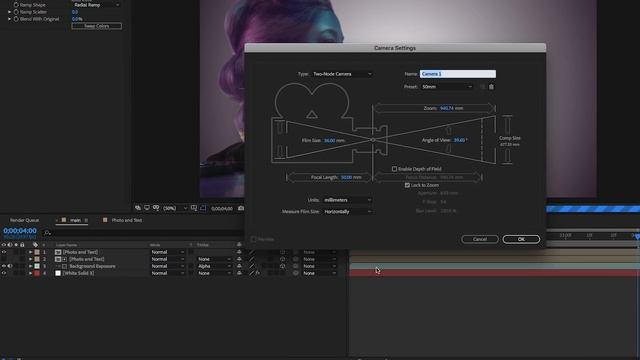Click the video eye column header toggle
The image size is (640, 360).
(4, 245)
